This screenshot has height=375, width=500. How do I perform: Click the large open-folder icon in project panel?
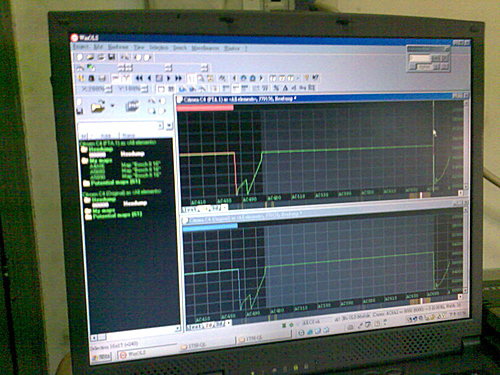tap(98, 107)
